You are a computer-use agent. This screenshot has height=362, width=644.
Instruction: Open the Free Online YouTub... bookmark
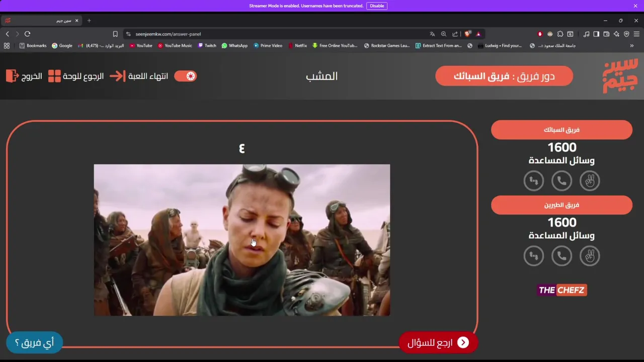click(x=335, y=45)
